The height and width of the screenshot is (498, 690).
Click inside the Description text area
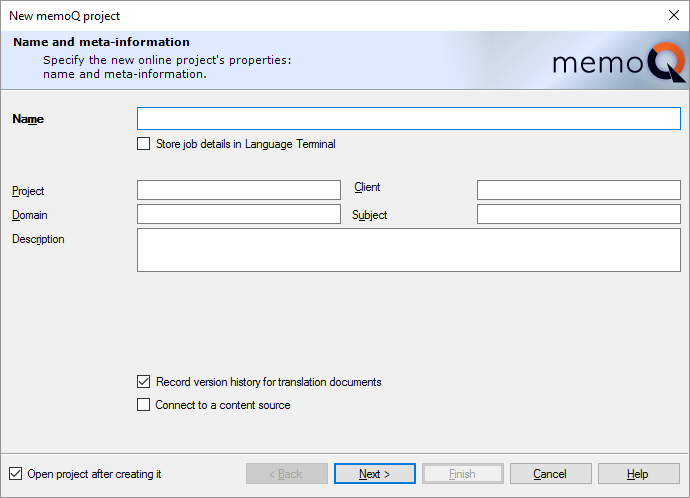point(409,250)
